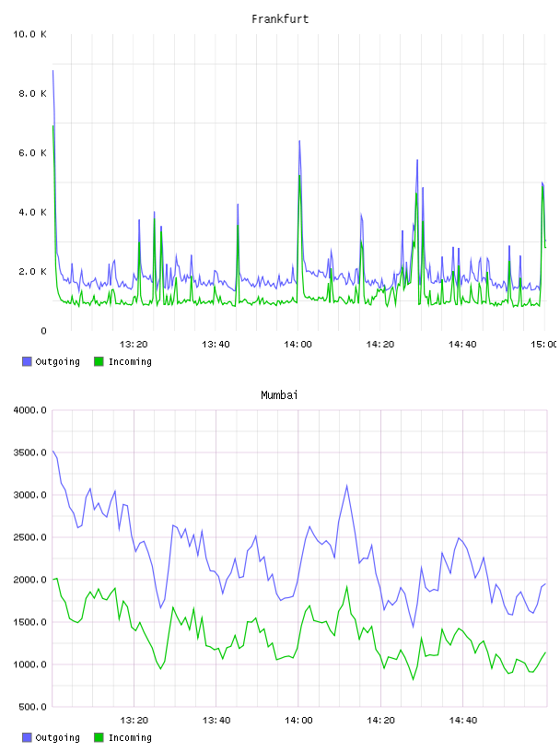The width and height of the screenshot is (560, 752).
Task: Click the 6.0 K axis label in Frankfurt
Action: pyautogui.click(x=32, y=153)
